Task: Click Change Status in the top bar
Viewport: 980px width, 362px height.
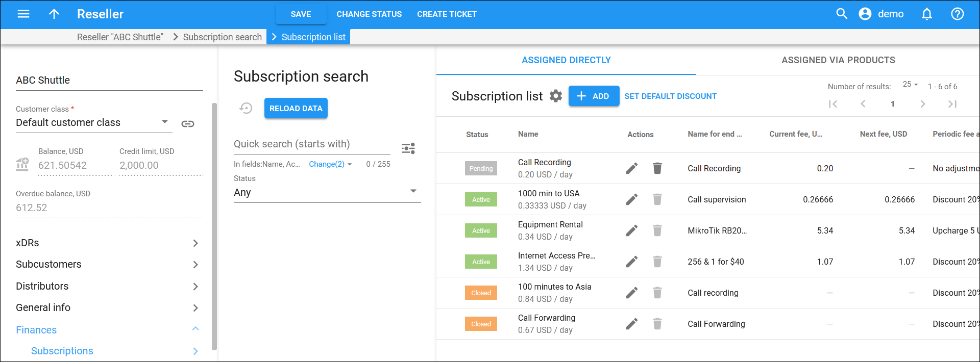Action: [x=369, y=14]
